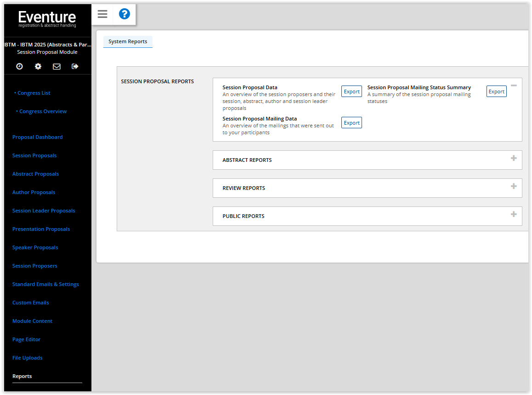Open the Congress List link

pos(33,92)
